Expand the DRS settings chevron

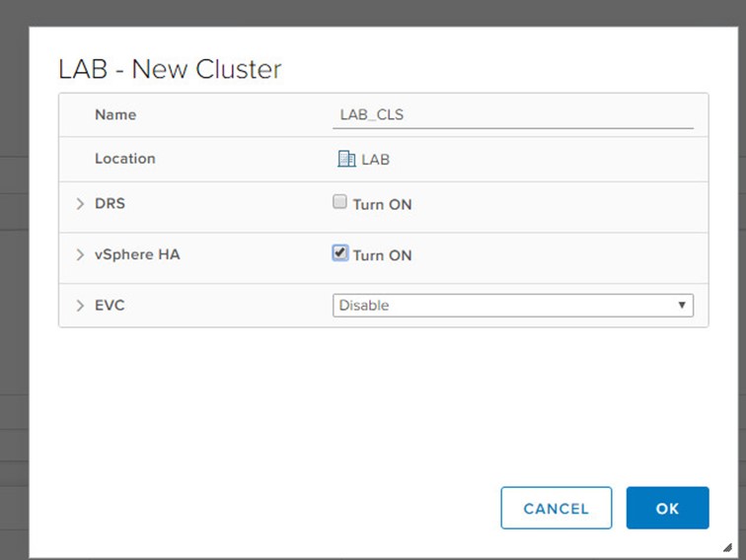80,205
